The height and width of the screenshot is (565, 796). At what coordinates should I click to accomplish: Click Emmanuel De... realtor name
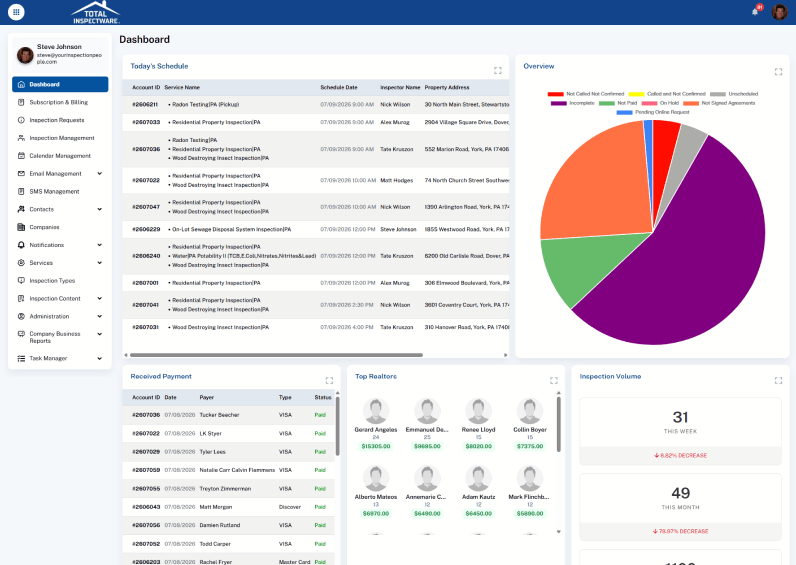(427, 429)
